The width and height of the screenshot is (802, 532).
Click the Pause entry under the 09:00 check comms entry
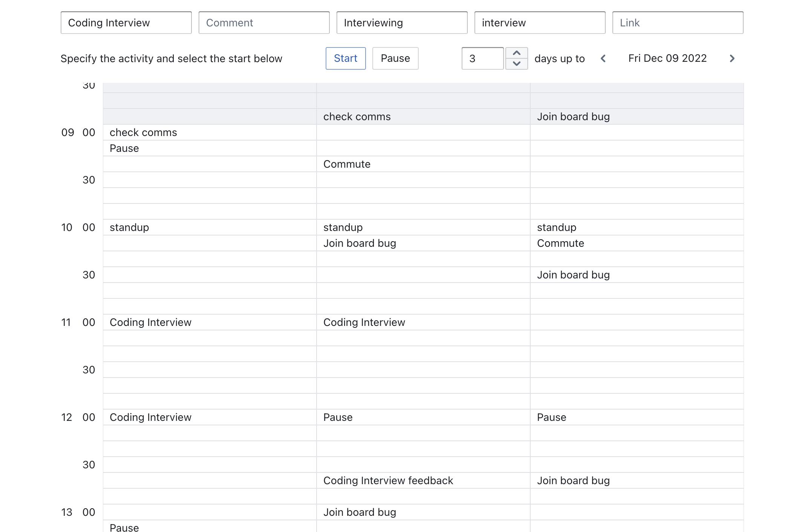point(124,148)
